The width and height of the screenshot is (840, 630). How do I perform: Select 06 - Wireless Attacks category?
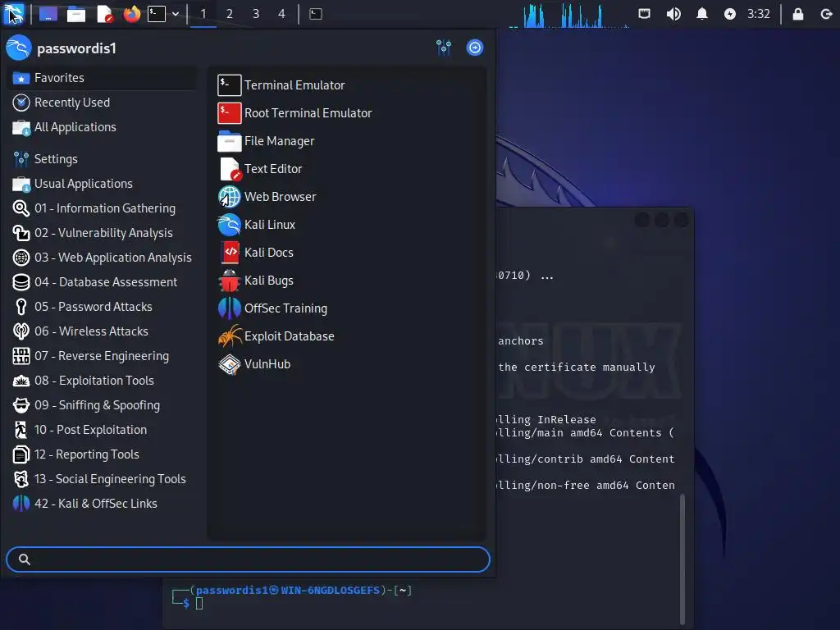(103, 331)
